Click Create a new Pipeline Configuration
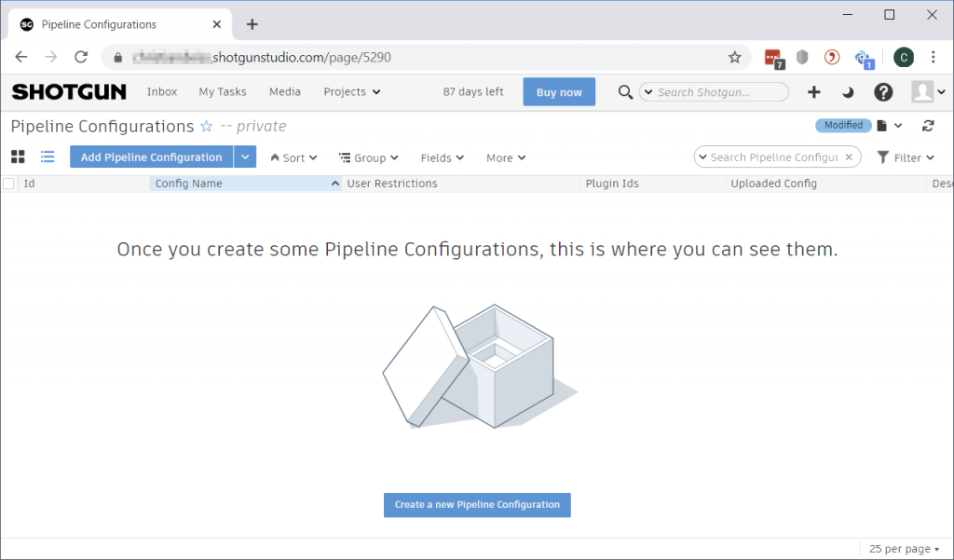This screenshot has width=954, height=560. coord(477,504)
